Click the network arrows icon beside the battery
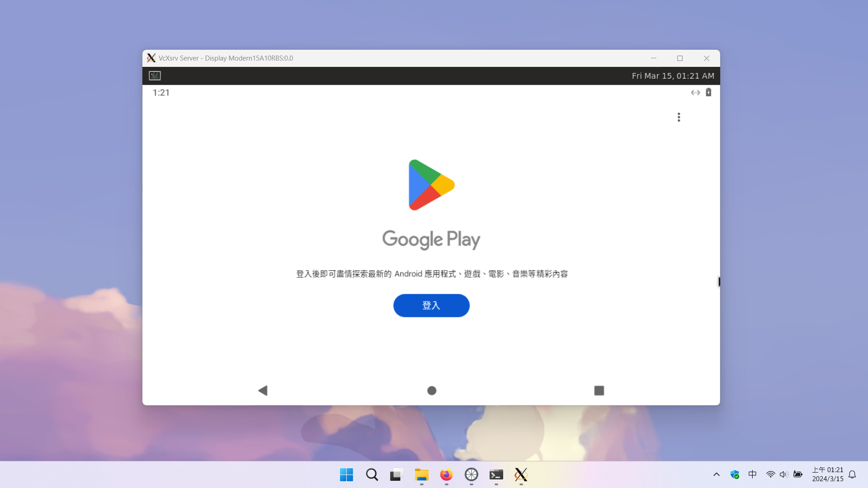Image resolution: width=868 pixels, height=488 pixels. click(695, 92)
